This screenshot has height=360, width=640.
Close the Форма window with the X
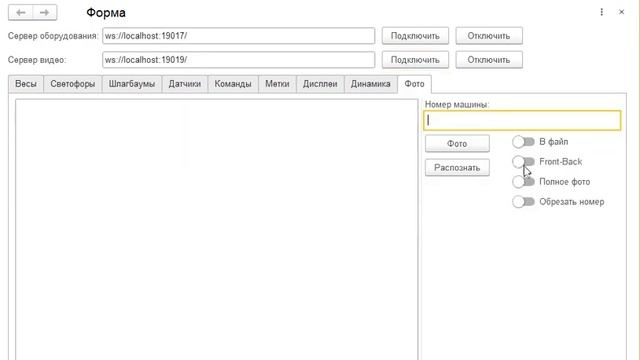(x=621, y=12)
